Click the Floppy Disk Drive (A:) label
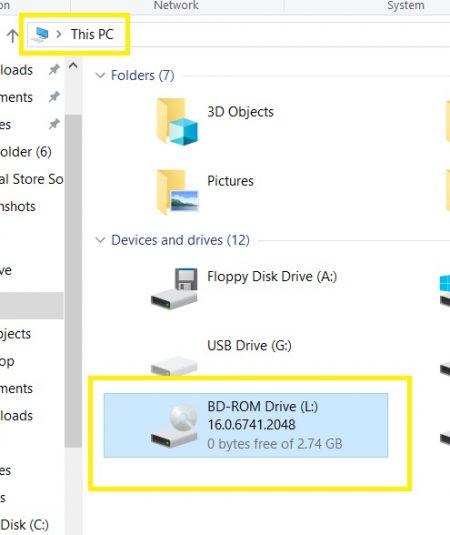 click(x=272, y=276)
